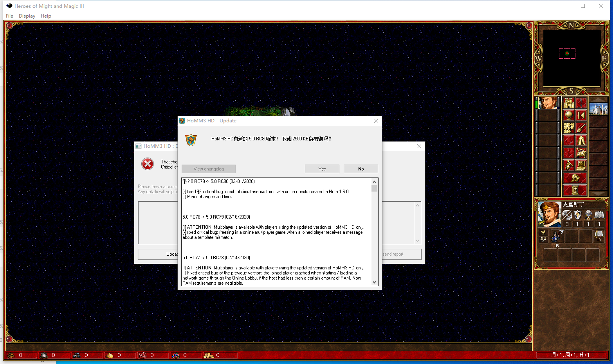Click town list scroll down arrow
The width and height of the screenshot is (613, 364).
click(598, 193)
